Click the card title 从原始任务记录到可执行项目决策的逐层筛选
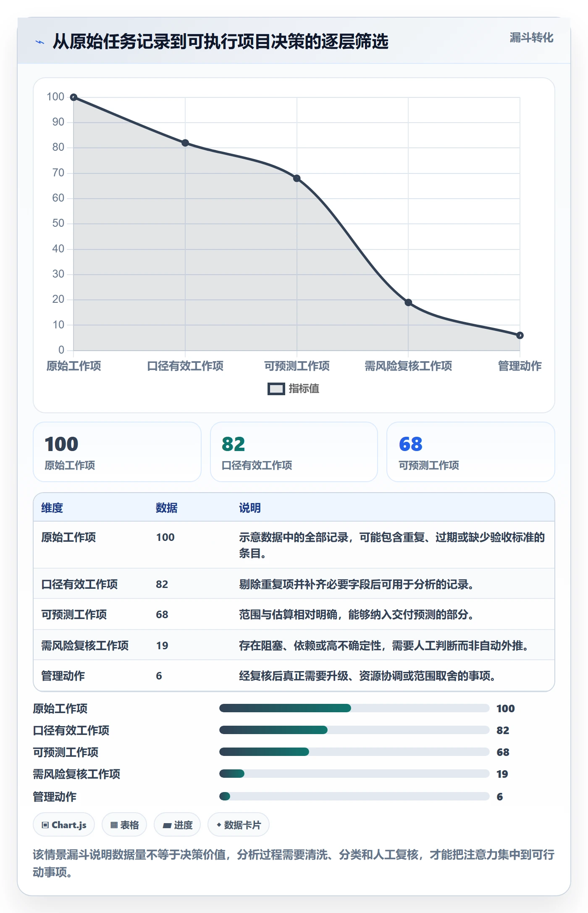588x913 pixels. [220, 42]
